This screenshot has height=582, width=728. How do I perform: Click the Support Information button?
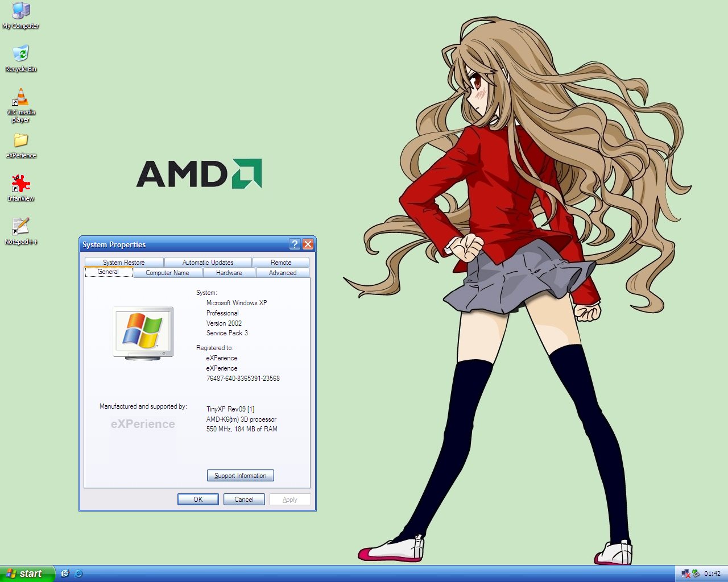tap(241, 476)
